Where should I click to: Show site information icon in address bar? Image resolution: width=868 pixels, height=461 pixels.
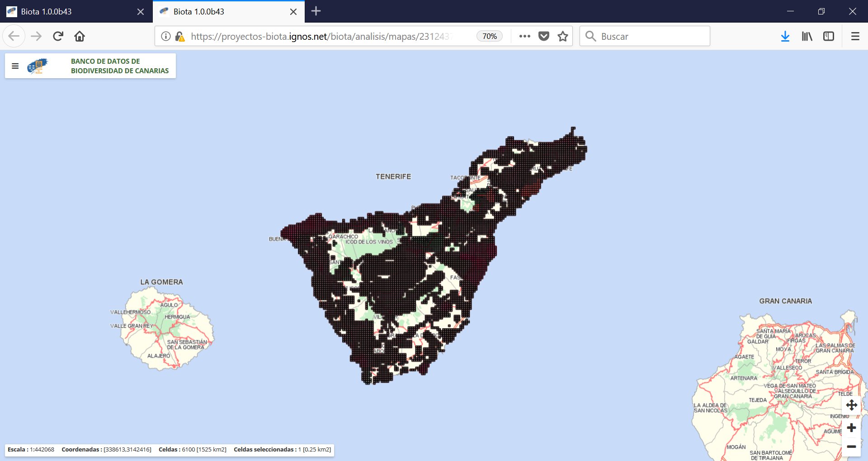[x=166, y=36]
